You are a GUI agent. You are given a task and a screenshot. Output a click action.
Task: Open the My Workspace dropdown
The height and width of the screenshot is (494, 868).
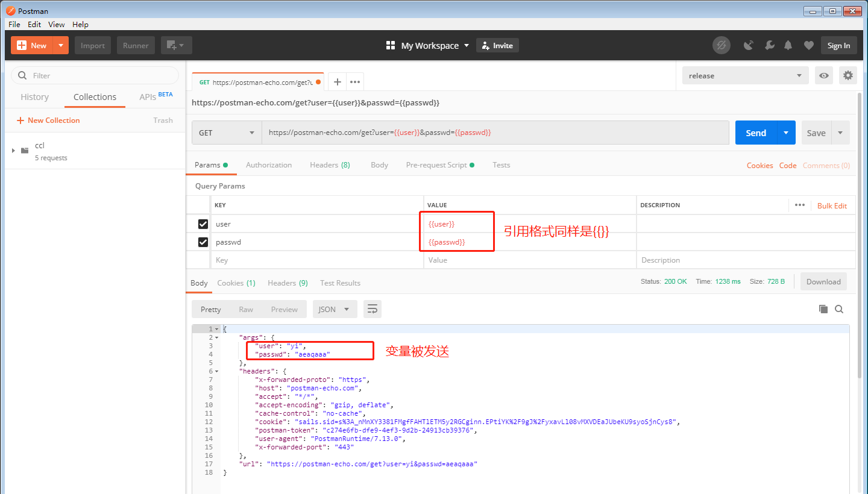tap(435, 45)
